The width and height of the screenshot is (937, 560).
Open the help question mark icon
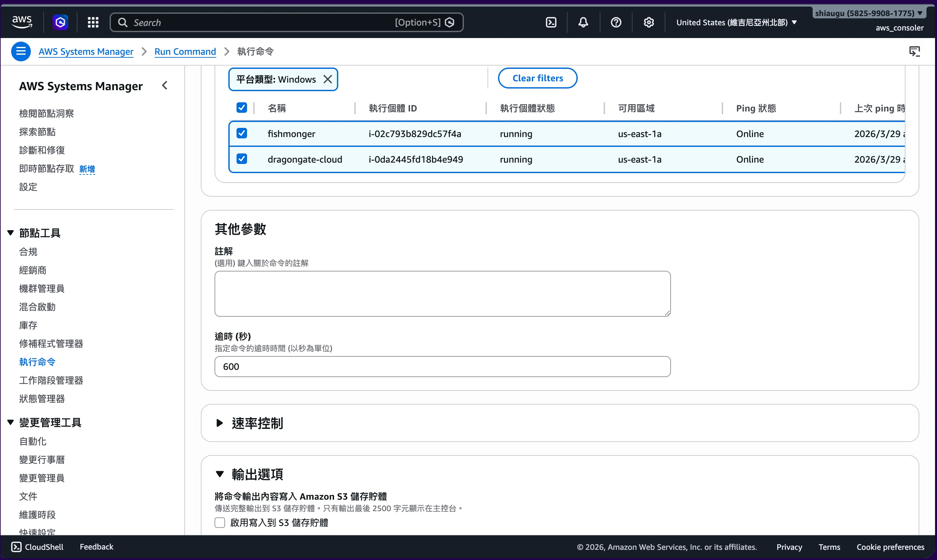pos(616,22)
